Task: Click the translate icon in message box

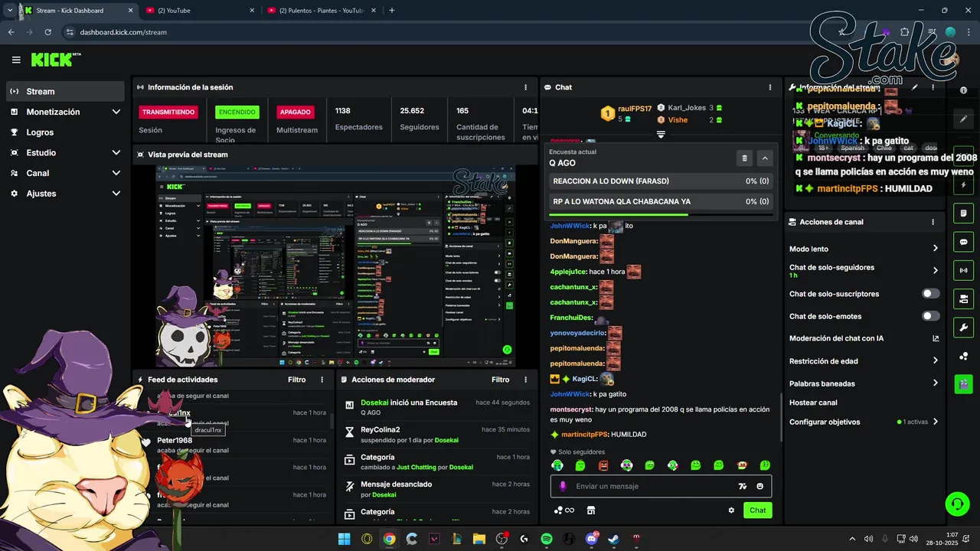Action: [742, 486]
